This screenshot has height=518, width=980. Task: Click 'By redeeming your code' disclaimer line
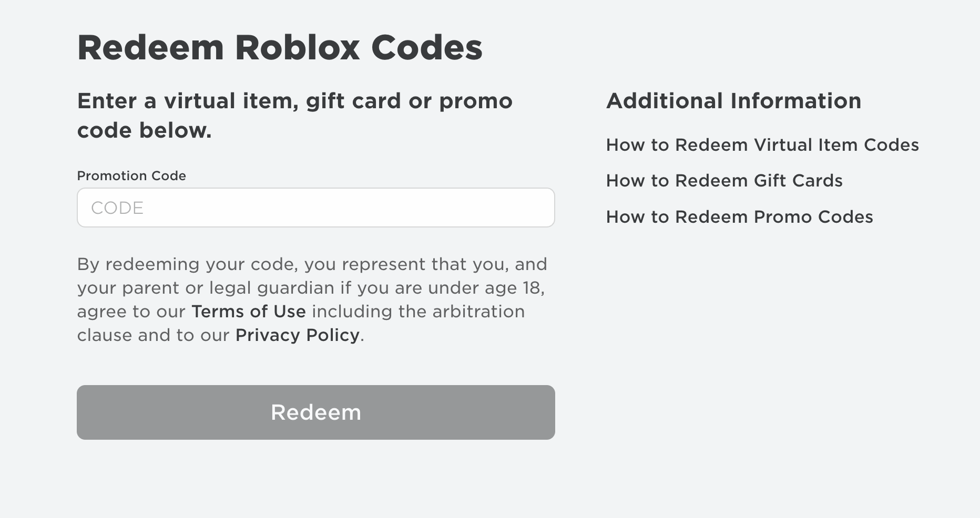[x=312, y=264]
